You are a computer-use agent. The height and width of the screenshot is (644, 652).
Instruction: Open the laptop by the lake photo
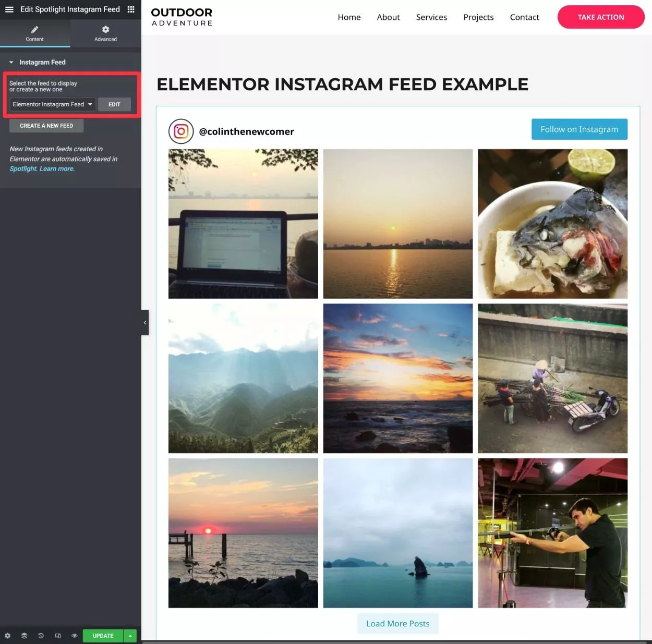[x=243, y=224]
